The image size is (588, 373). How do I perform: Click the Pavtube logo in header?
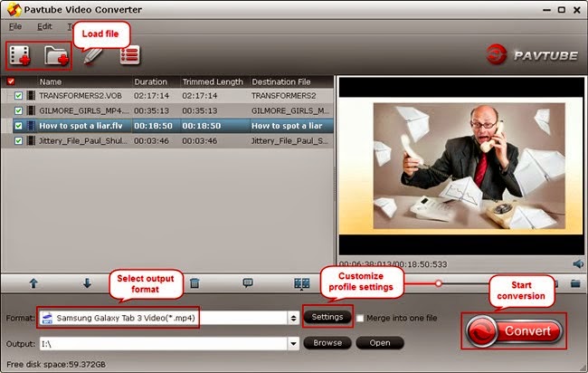(532, 55)
